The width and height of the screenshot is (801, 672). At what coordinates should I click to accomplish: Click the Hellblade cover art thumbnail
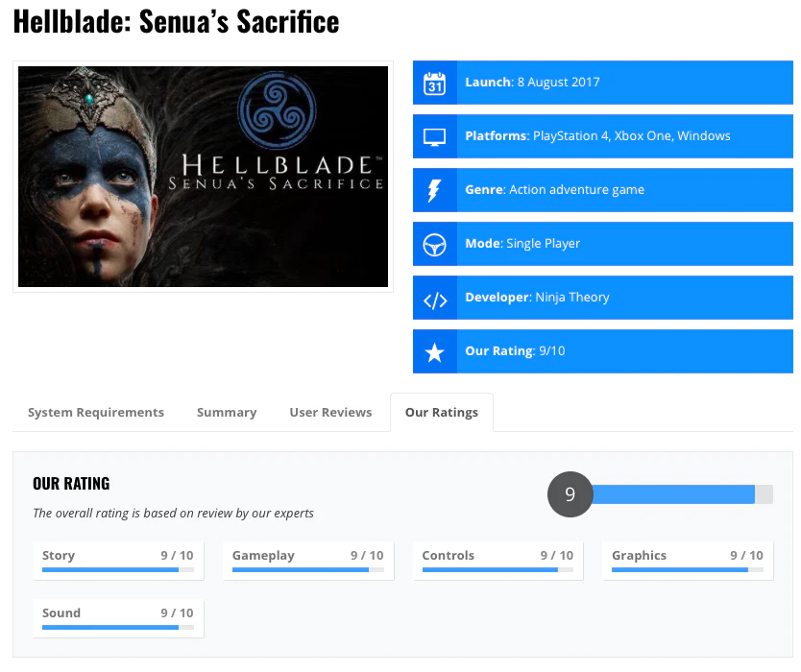[x=202, y=176]
